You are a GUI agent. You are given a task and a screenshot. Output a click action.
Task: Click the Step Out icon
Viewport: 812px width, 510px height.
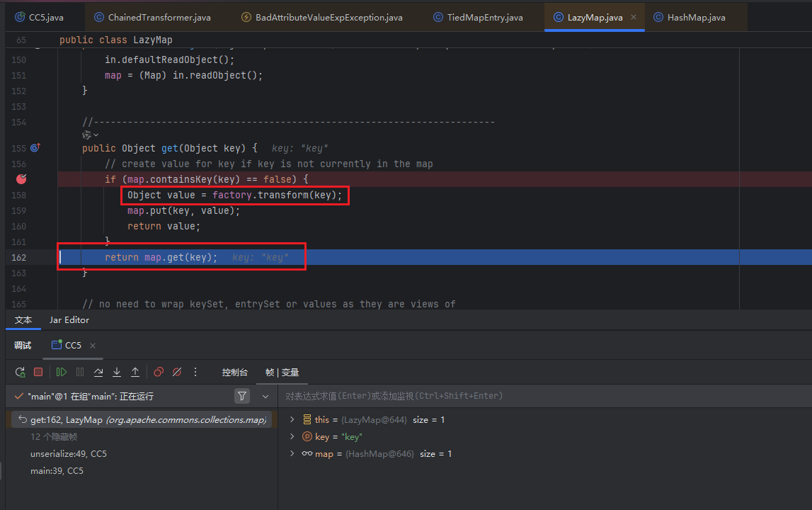[x=135, y=372]
